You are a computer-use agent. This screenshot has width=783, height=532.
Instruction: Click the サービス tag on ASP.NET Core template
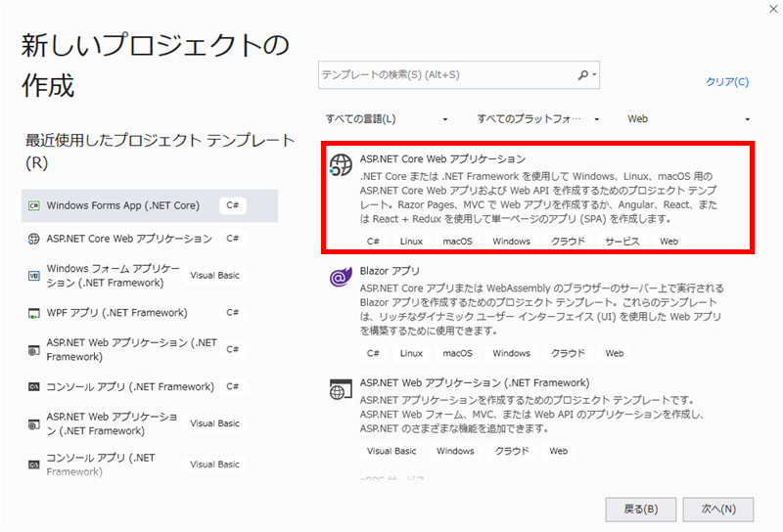(x=622, y=241)
